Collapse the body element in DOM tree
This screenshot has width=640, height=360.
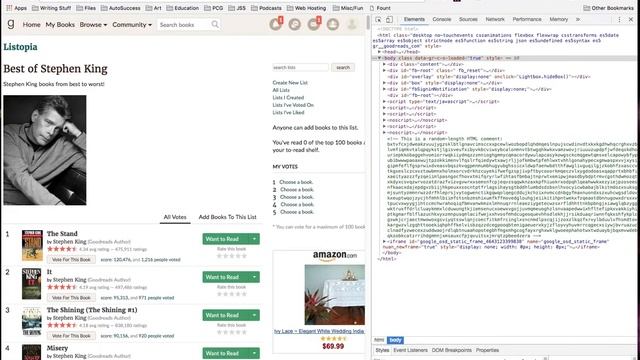(x=379, y=58)
